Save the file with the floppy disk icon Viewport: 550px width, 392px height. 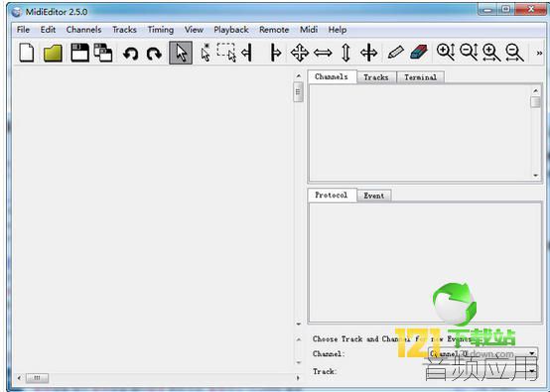click(x=79, y=53)
